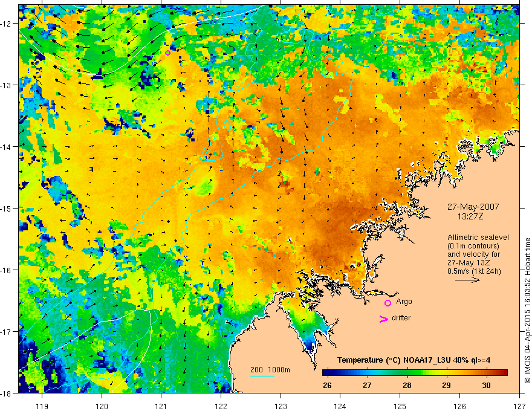Click the latitude axis label '-18'
The height and width of the screenshot is (411, 532).
[7, 393]
